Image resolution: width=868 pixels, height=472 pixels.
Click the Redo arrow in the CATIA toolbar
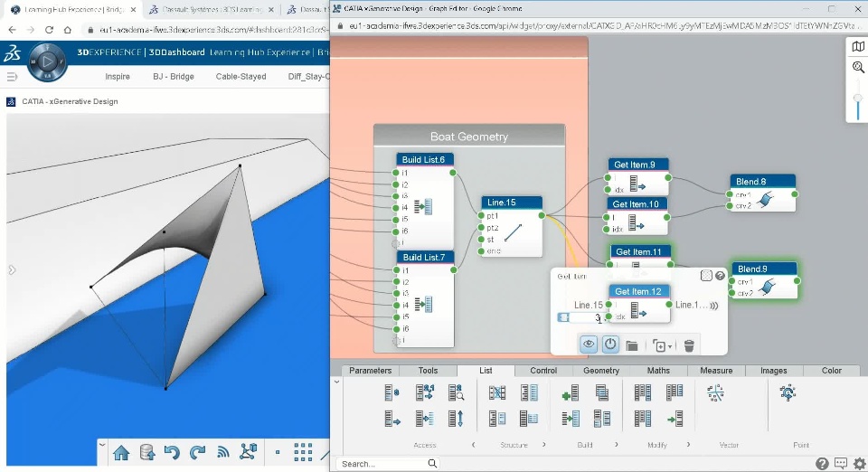coord(198,452)
